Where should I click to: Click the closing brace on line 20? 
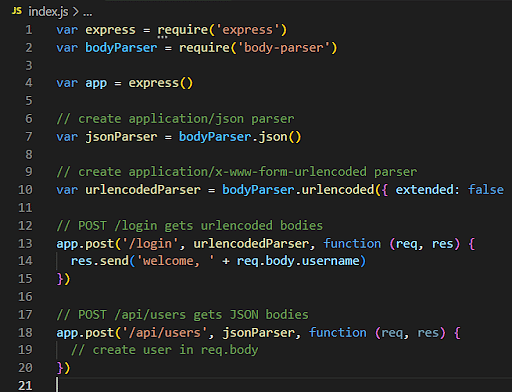click(x=60, y=368)
